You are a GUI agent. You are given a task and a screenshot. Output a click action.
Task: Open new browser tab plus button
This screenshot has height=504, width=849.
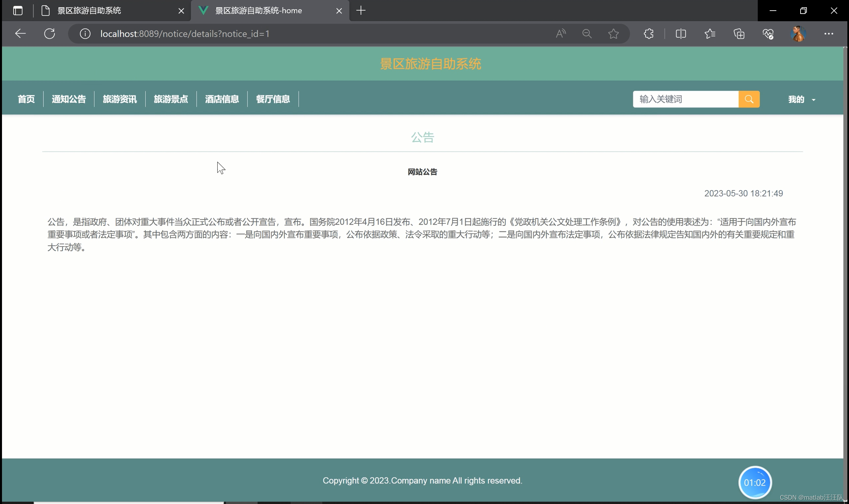click(x=361, y=11)
